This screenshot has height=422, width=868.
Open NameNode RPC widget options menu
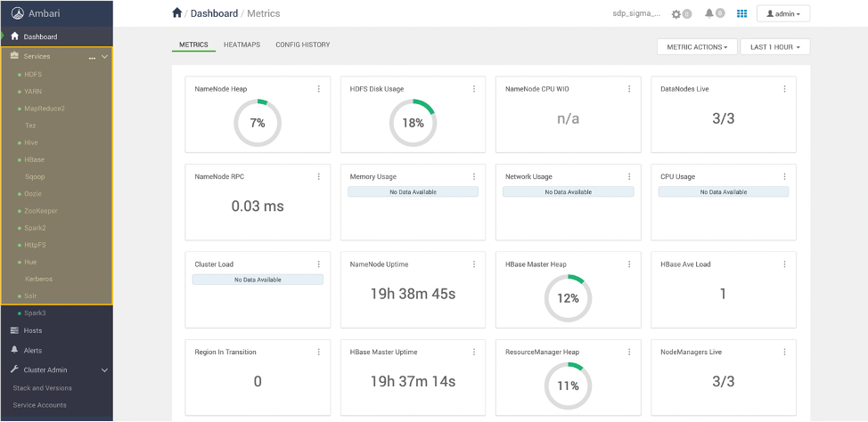point(319,176)
